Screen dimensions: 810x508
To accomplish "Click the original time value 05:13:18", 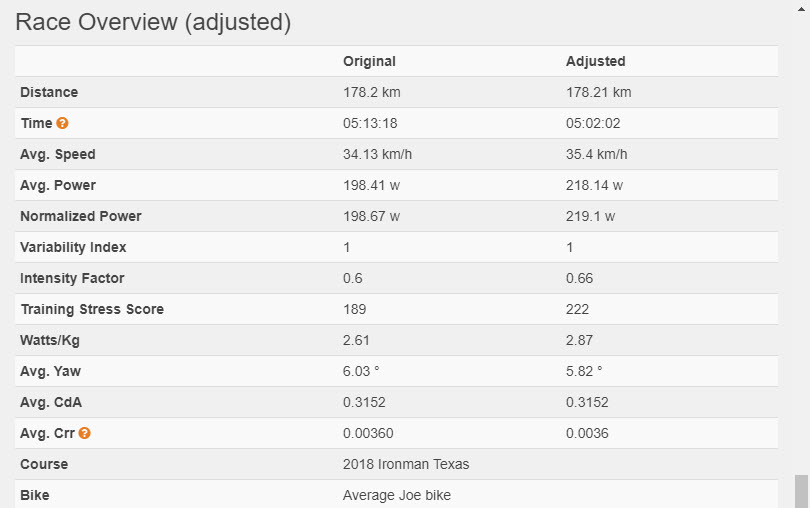I will click(371, 123).
